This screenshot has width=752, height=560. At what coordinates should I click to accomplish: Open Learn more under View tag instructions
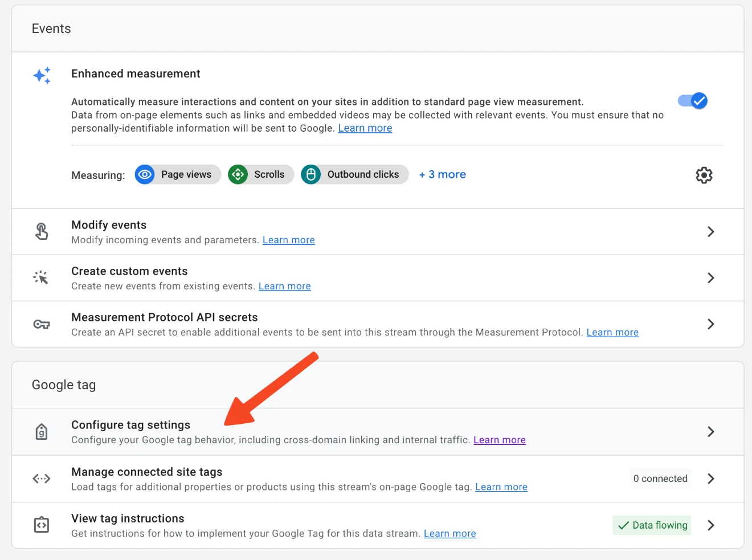[450, 534]
